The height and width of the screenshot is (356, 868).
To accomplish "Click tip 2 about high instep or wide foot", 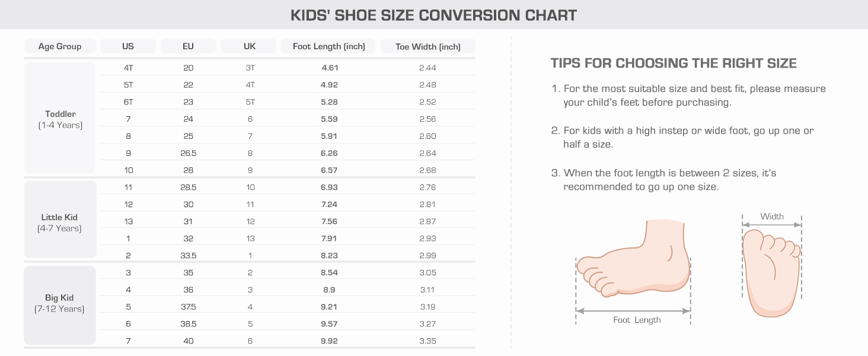I will [688, 137].
